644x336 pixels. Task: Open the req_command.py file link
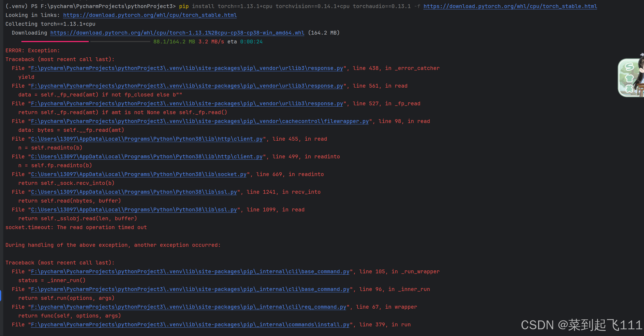(x=188, y=307)
